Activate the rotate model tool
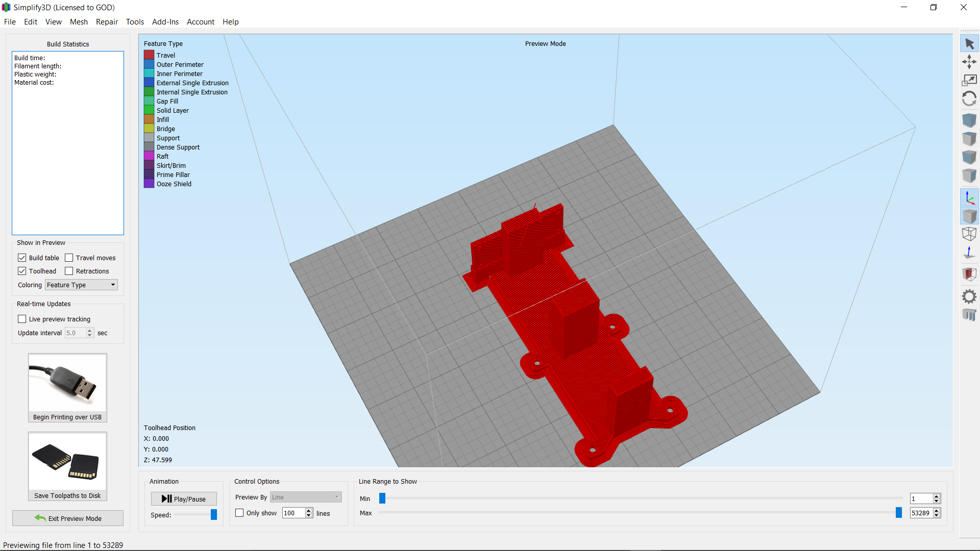Screen dimensions: 980x551 pyautogui.click(x=969, y=98)
